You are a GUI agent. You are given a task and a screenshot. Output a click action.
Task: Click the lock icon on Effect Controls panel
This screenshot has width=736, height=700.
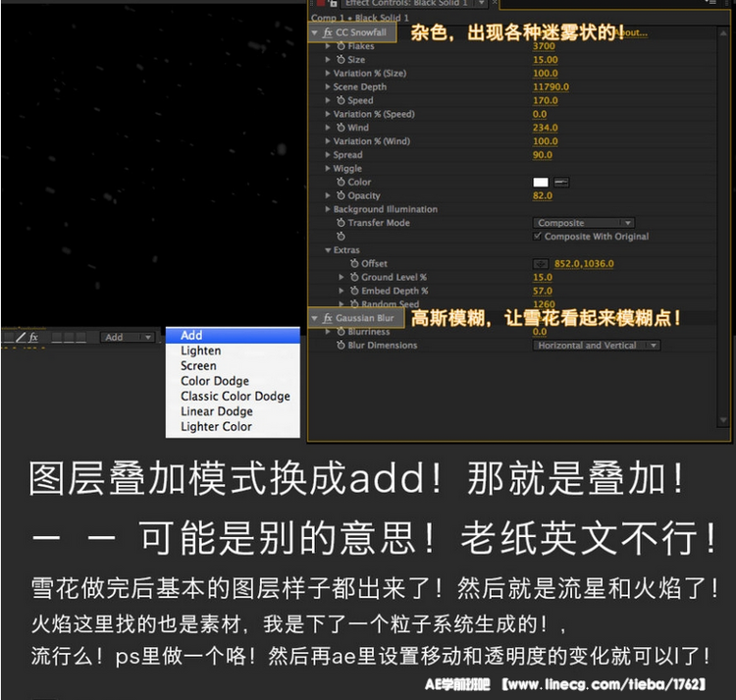point(333,3)
